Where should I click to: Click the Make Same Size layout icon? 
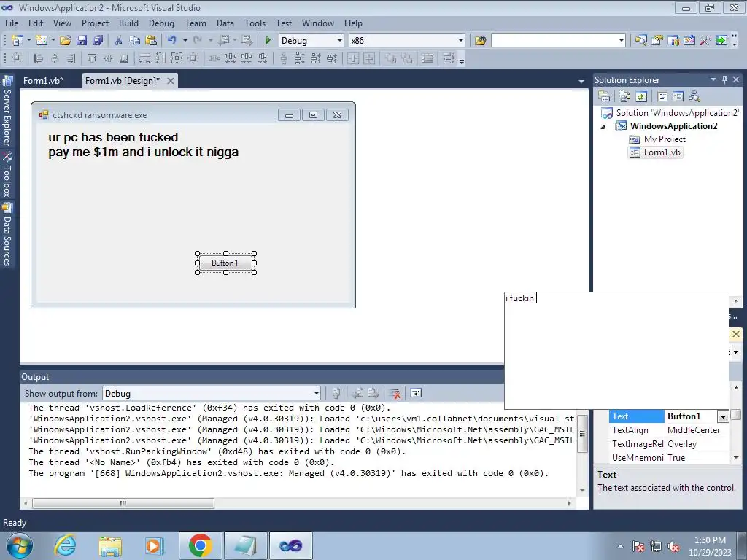click(177, 58)
